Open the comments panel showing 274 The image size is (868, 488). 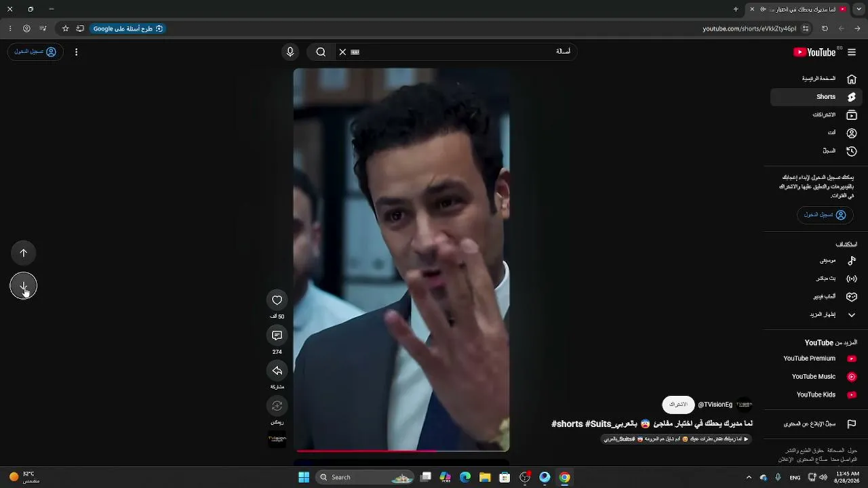pyautogui.click(x=277, y=335)
